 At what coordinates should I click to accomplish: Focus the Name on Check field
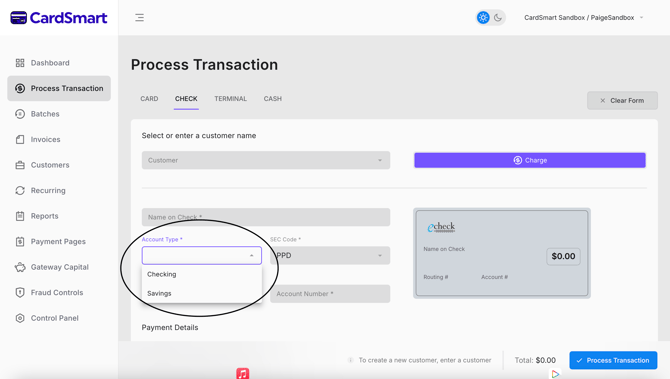click(266, 217)
